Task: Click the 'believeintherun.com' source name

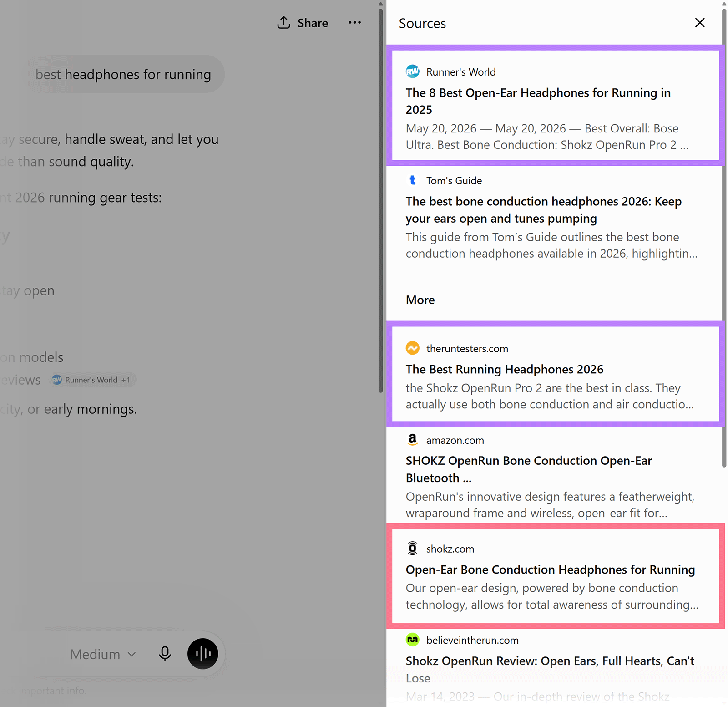Action: pos(472,640)
